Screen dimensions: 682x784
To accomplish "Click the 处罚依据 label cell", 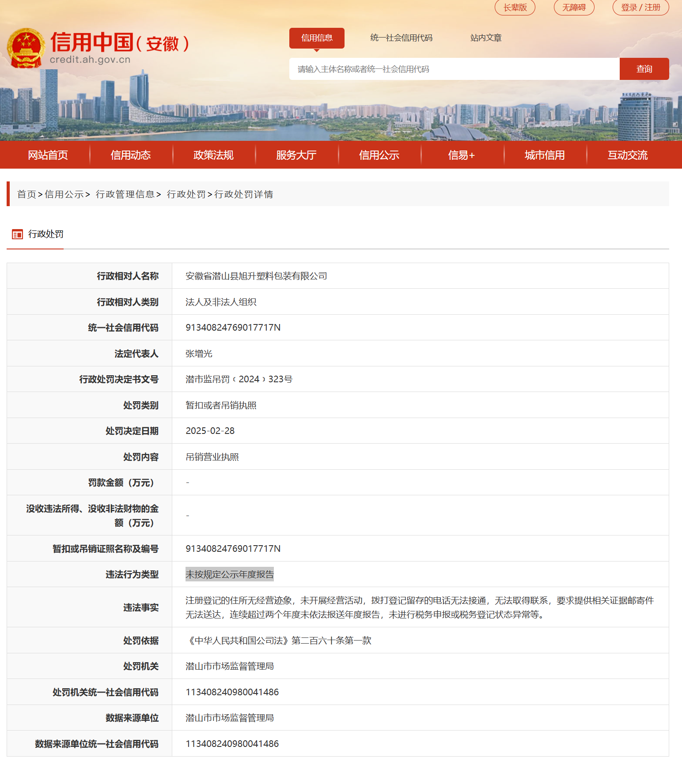I will (x=89, y=641).
